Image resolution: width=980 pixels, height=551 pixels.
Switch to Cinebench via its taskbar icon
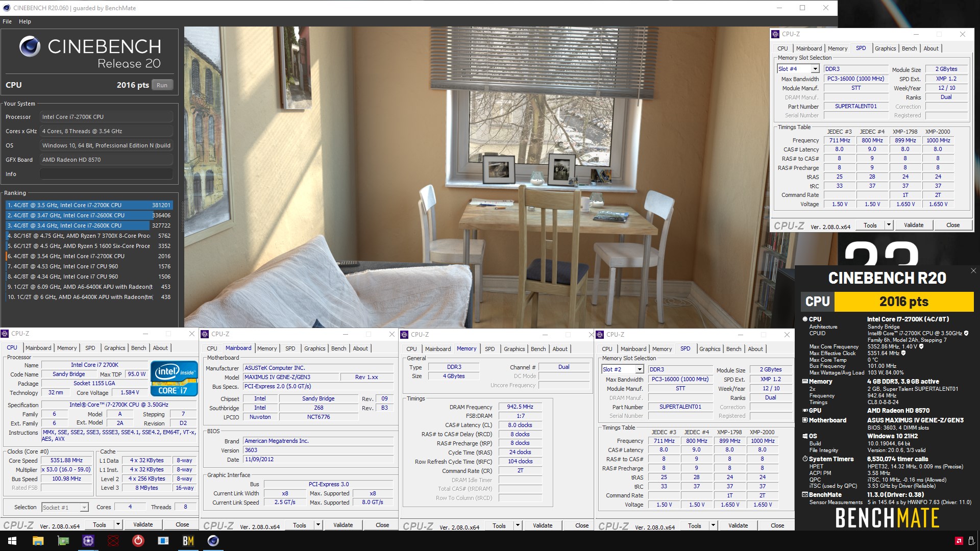point(213,541)
